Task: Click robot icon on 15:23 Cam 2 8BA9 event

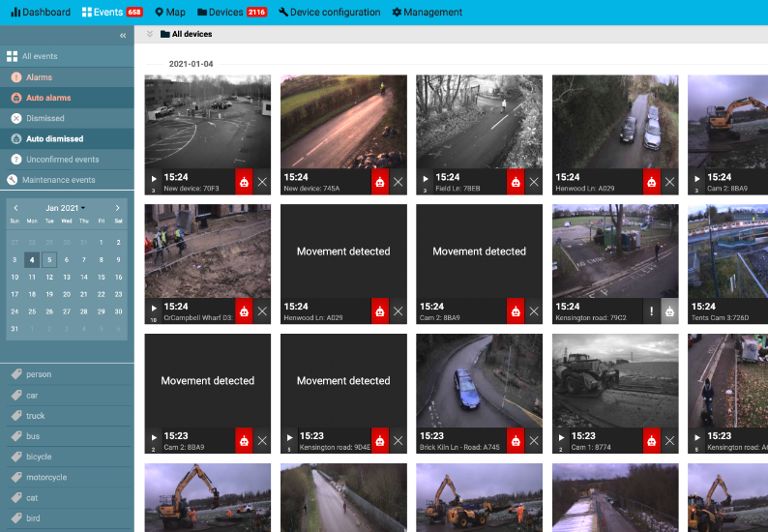Action: tap(244, 440)
